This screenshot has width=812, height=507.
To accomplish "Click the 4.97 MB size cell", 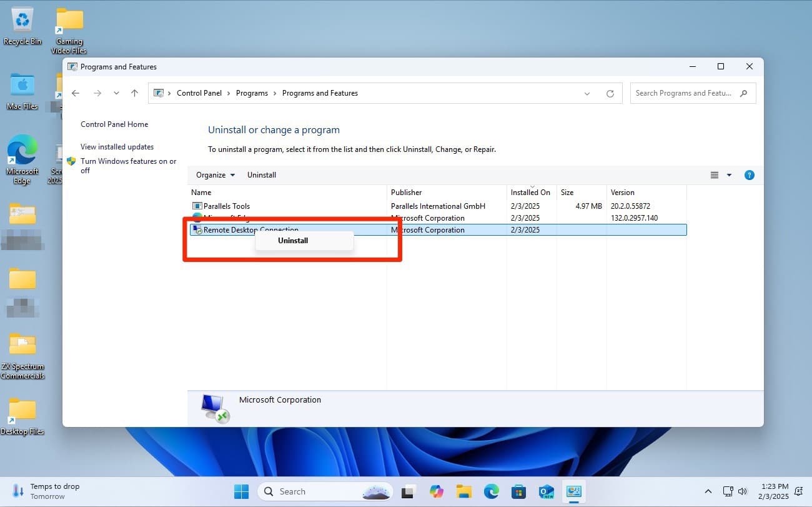I will click(x=589, y=206).
